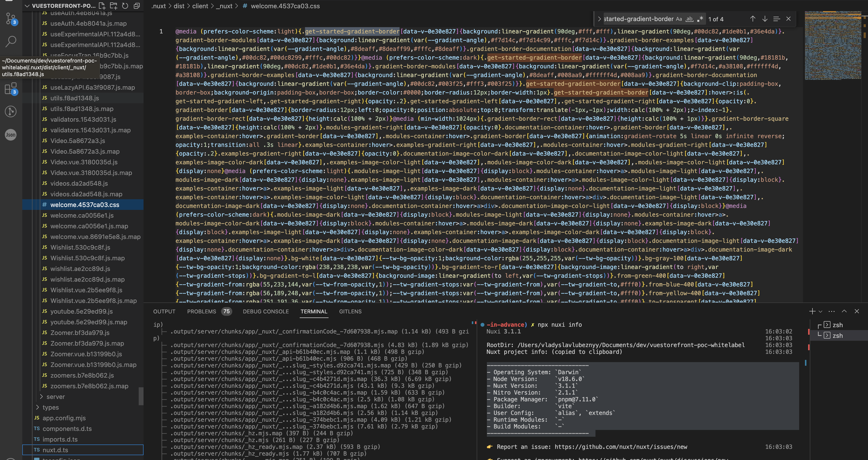Expand the replace field in find widget
This screenshot has width=868, height=460.
pyautogui.click(x=599, y=19)
